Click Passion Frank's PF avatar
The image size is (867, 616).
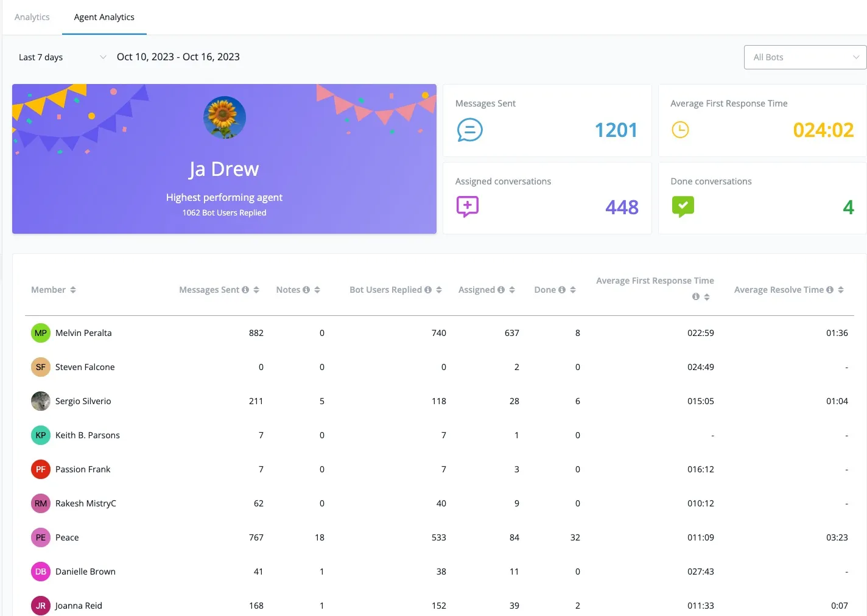pyautogui.click(x=41, y=469)
